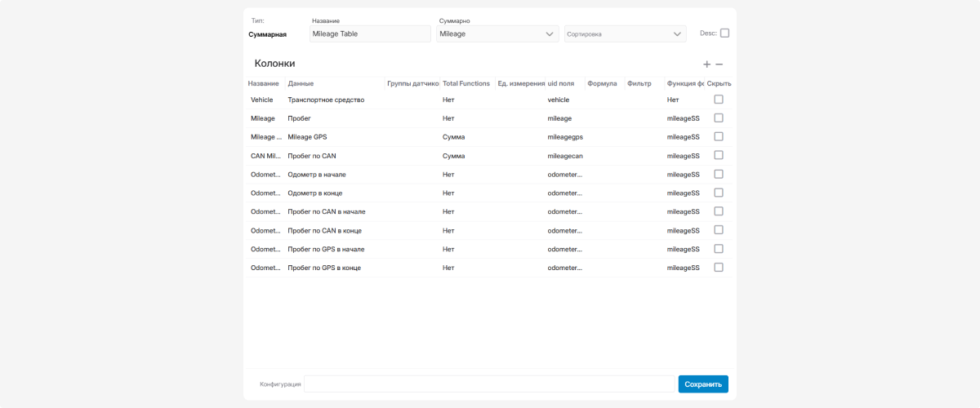The width and height of the screenshot is (980, 408).
Task: Select the Mileage GPS data cell
Action: point(307,137)
